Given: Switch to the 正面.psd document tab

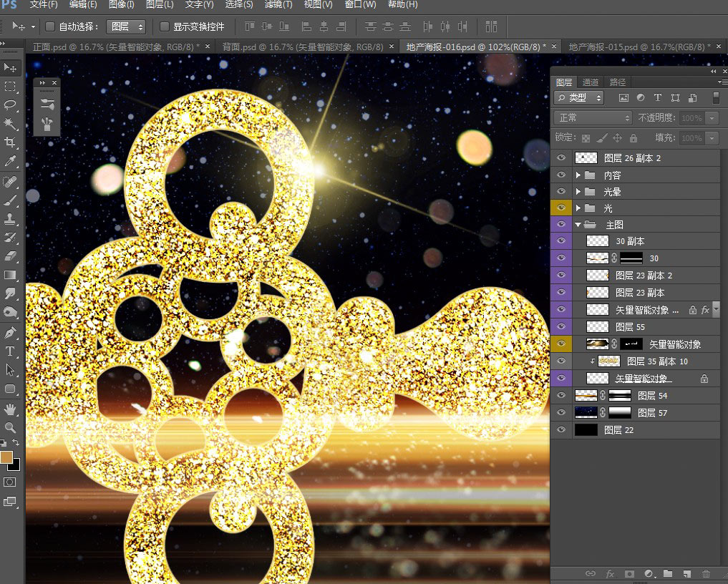Looking at the screenshot, I should 116,47.
